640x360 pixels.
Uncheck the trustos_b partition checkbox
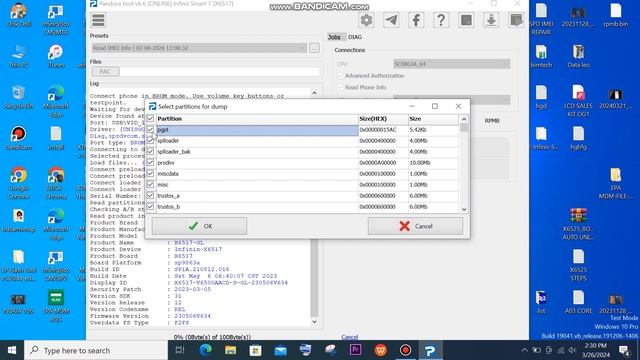tap(150, 207)
